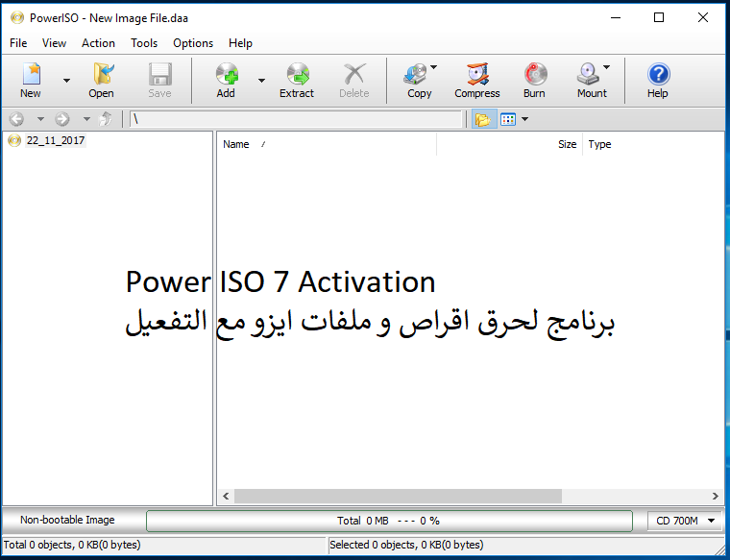Viewport: 730px width, 560px height.
Task: Select the 22_11_2017 tree node
Action: (56, 140)
